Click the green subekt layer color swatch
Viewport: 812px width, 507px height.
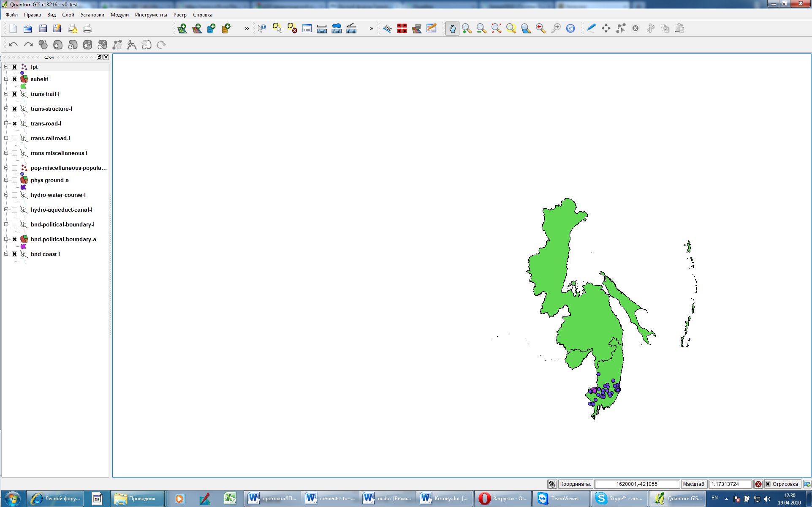click(x=23, y=86)
